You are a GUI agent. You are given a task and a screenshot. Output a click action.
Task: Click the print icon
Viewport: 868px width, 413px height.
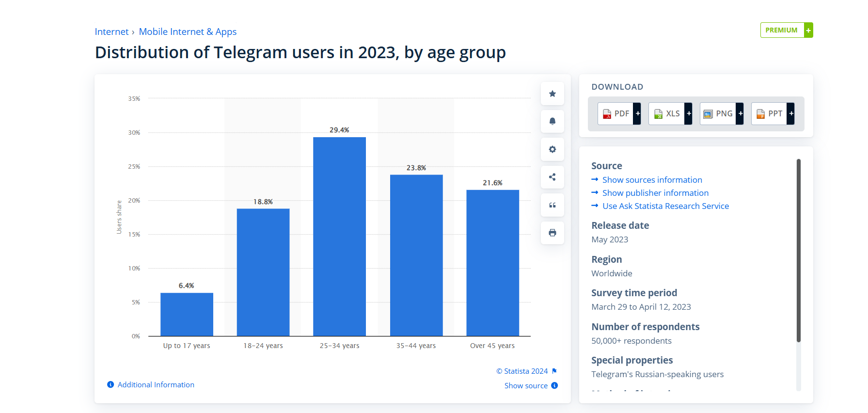(552, 233)
